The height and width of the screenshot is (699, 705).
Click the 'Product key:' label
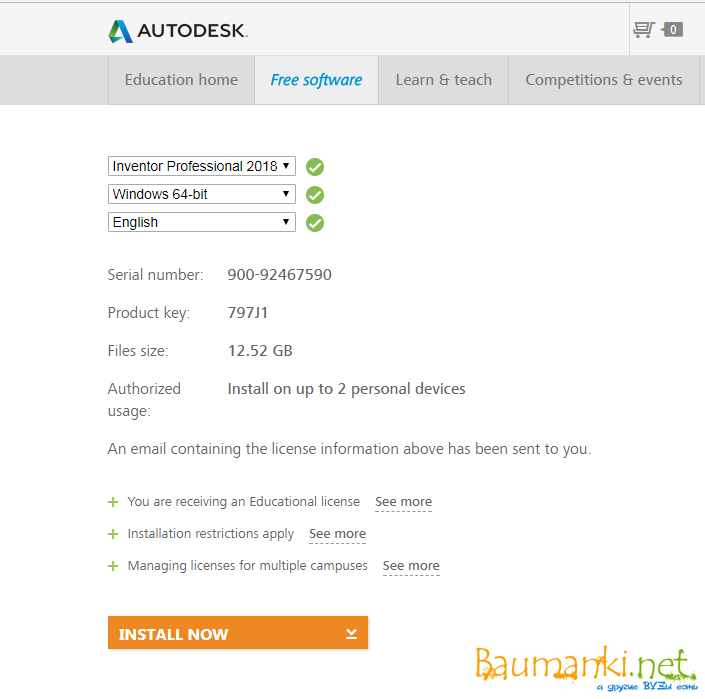point(149,313)
